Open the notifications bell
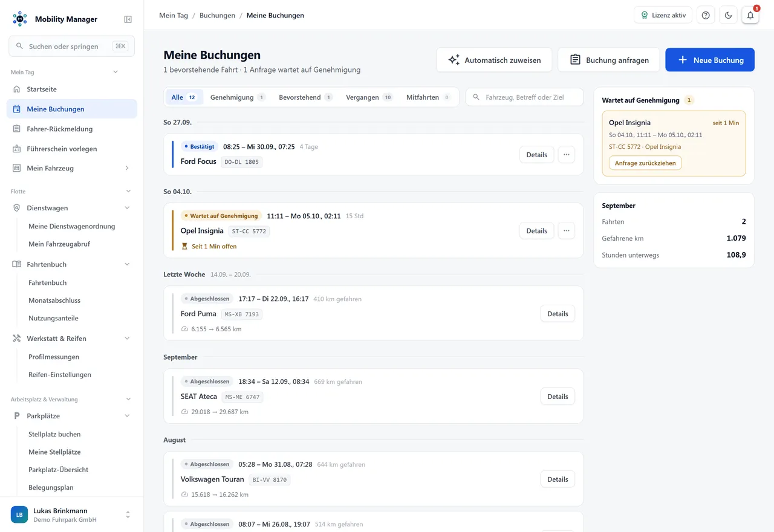The height and width of the screenshot is (532, 774). coord(750,15)
